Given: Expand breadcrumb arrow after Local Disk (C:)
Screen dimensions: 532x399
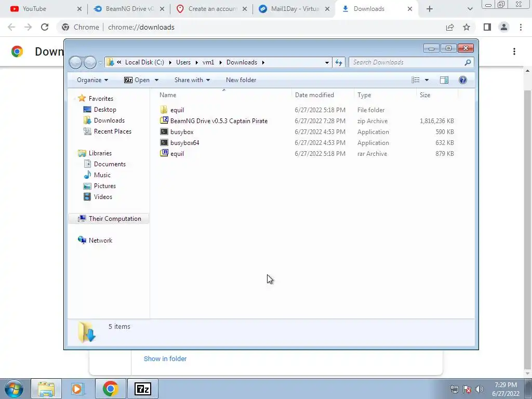Looking at the screenshot, I should [170, 62].
